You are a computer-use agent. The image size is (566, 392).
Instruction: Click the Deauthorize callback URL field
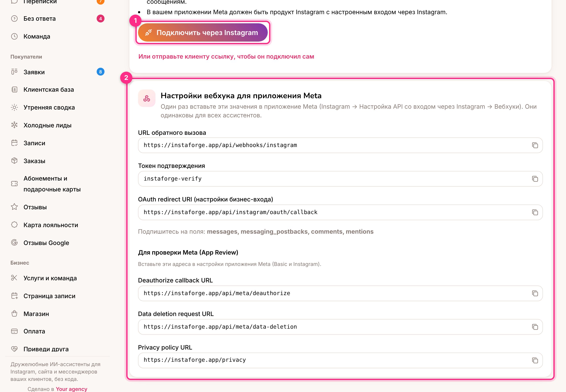coord(340,293)
